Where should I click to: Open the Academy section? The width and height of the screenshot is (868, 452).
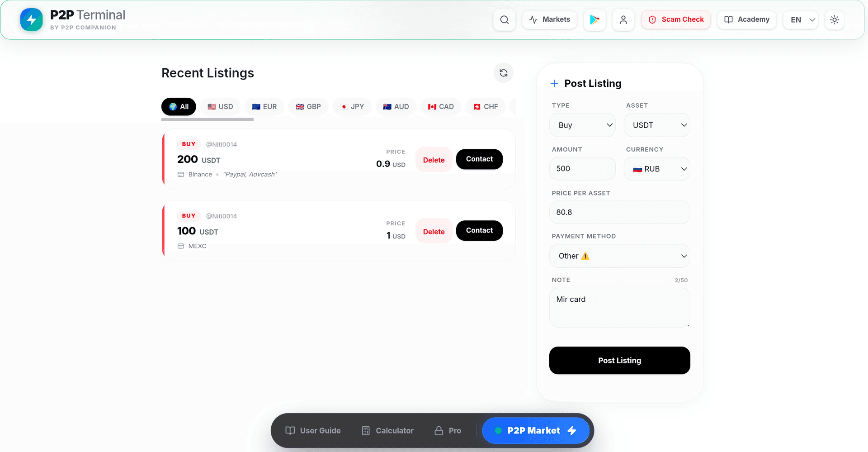click(747, 20)
